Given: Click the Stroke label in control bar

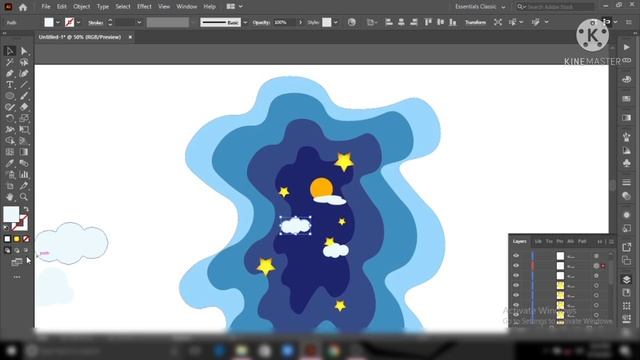Looking at the screenshot, I should 96,23.
